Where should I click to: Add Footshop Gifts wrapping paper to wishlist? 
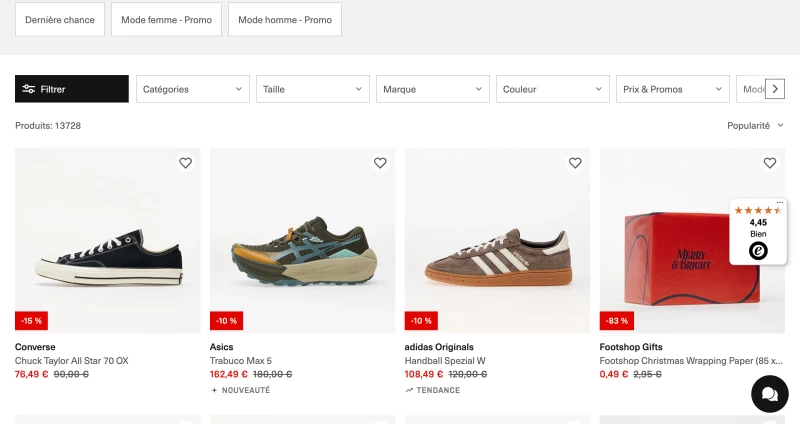770,163
